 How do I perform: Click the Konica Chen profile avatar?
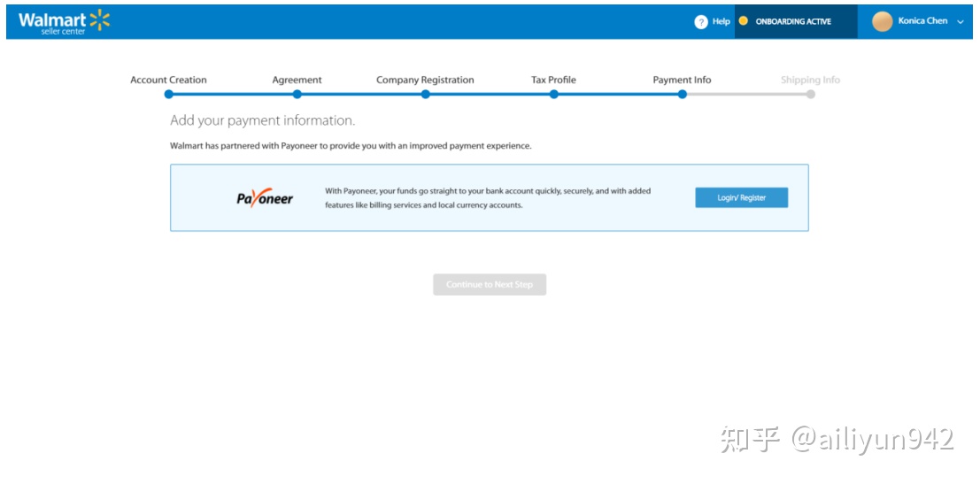coord(882,21)
